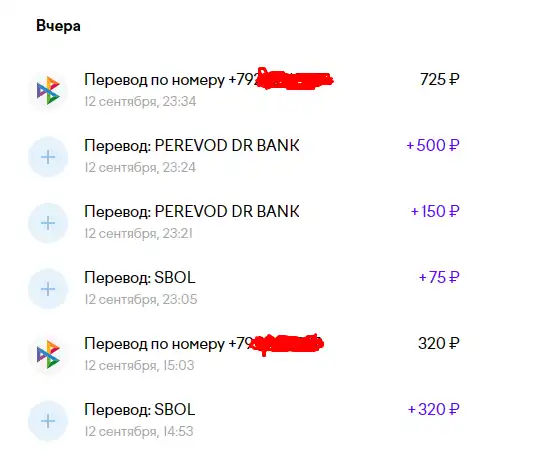The width and height of the screenshot is (536, 457).
Task: Click the outgoing 320 ₽ amount
Action: tap(439, 344)
